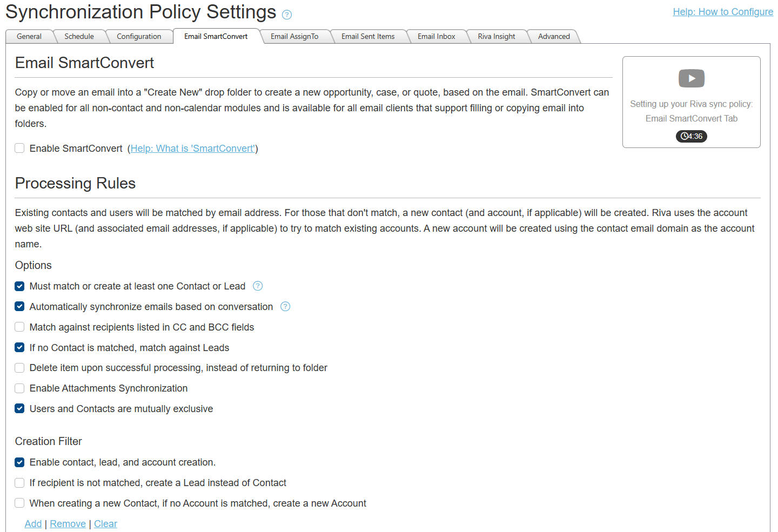Screen dimensions: 778x532
Task: Click the Remove link under Creation Filter
Action: tap(68, 523)
